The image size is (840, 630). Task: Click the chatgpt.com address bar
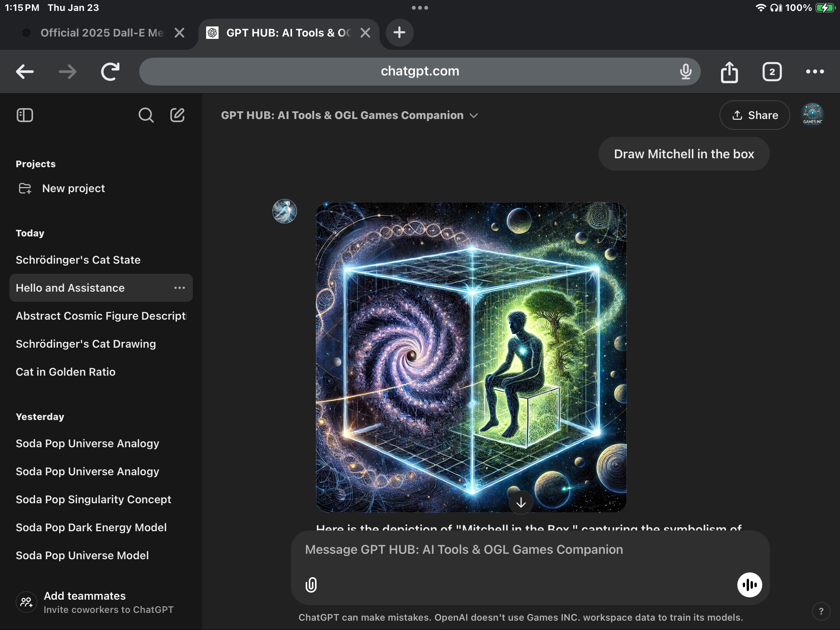coord(420,72)
